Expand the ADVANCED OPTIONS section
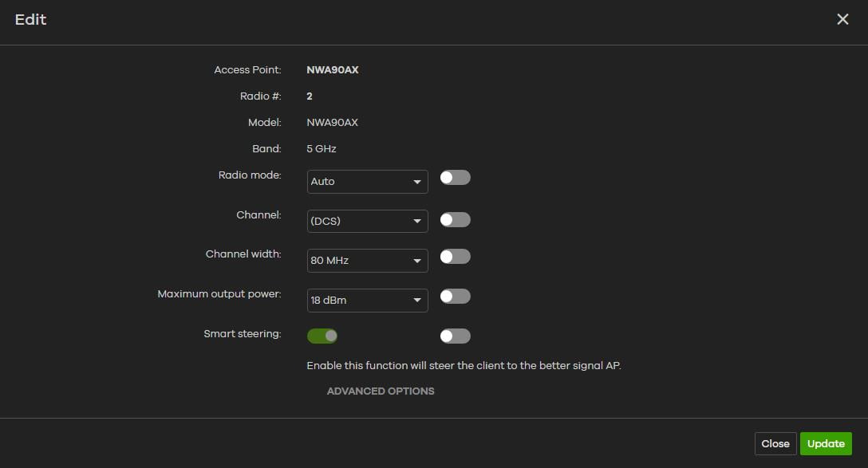 click(381, 391)
